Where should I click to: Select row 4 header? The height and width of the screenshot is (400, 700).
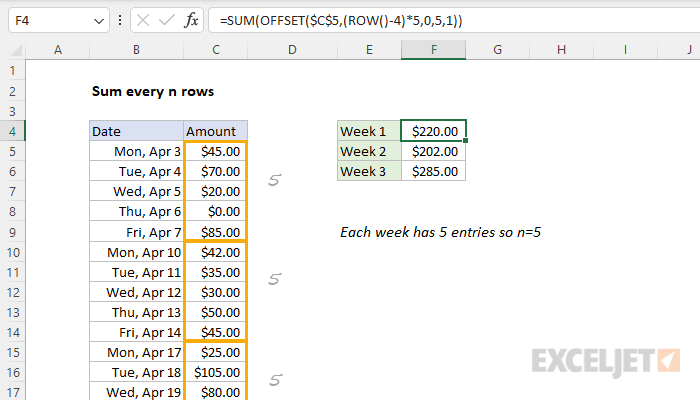click(12, 131)
